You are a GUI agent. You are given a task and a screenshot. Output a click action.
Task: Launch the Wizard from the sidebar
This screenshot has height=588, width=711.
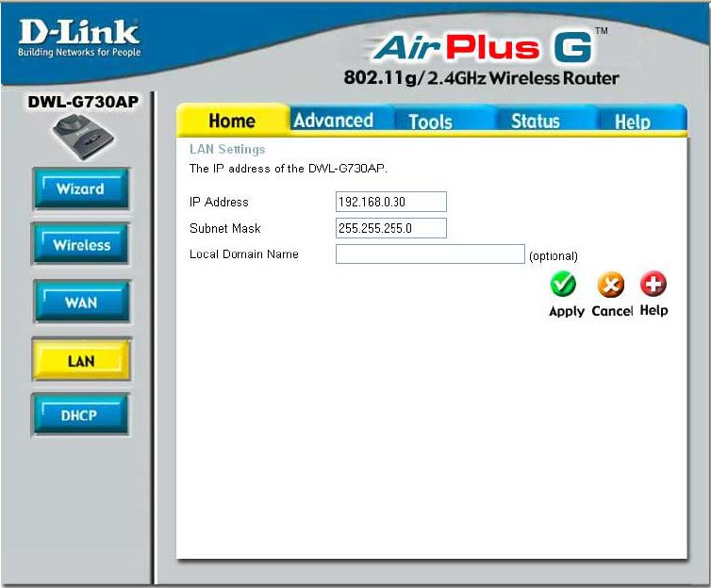point(81,188)
